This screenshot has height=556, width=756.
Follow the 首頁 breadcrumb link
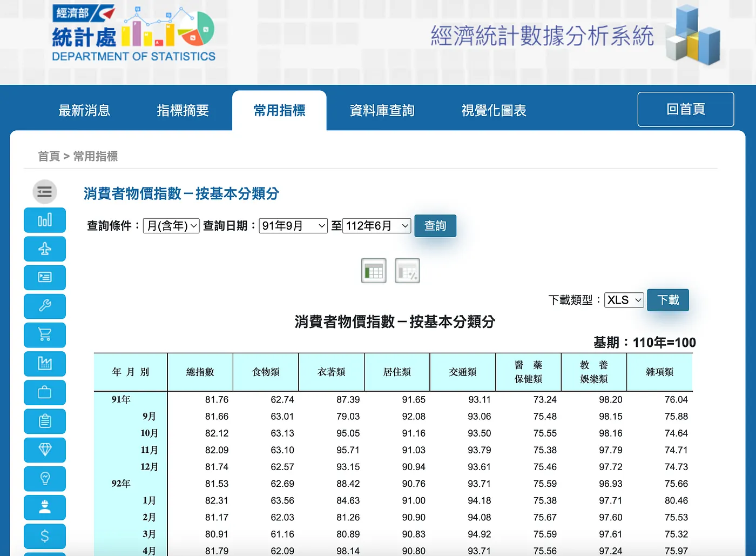coord(49,156)
